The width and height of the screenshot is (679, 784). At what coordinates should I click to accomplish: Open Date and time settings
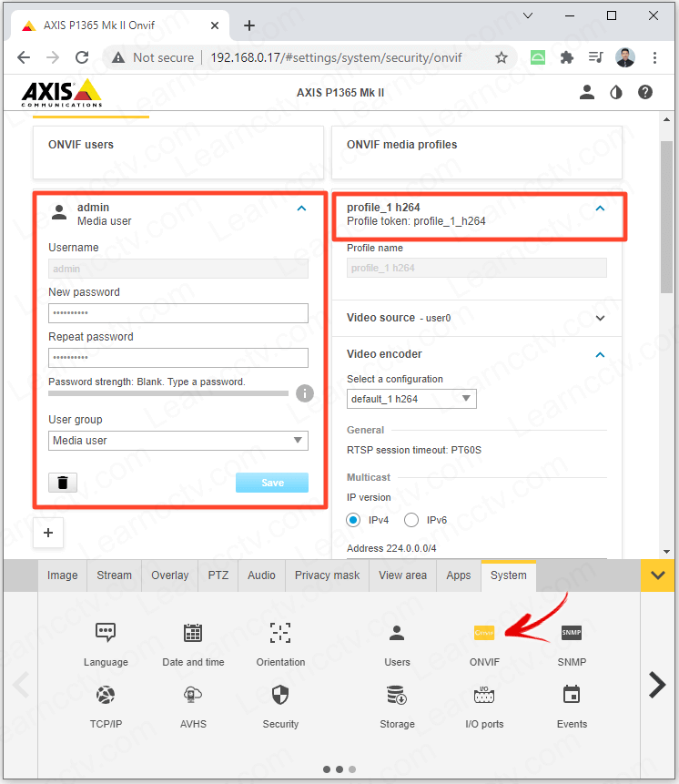click(193, 634)
